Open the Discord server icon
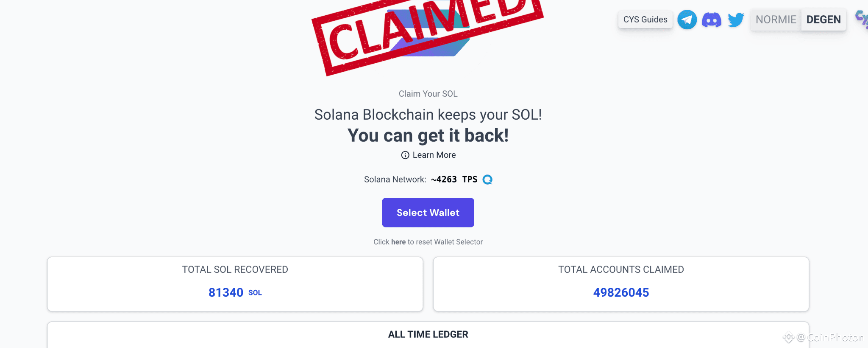868x348 pixels. 712,20
